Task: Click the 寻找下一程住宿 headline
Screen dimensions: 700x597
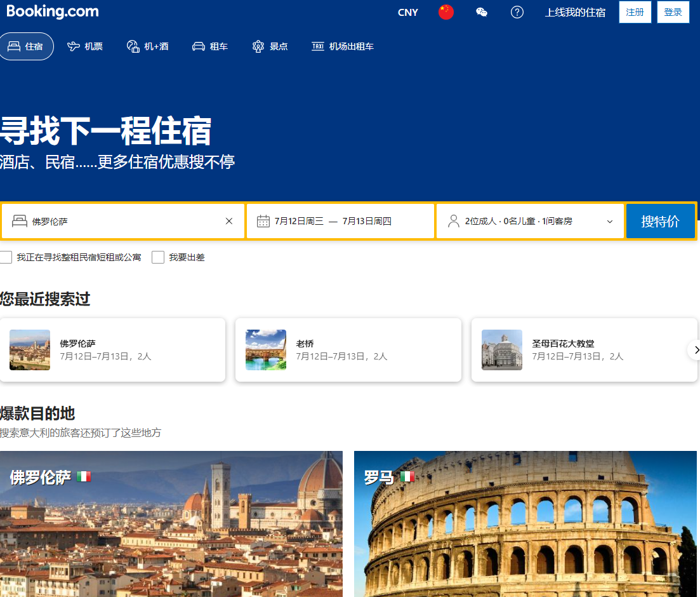Action: click(x=106, y=131)
